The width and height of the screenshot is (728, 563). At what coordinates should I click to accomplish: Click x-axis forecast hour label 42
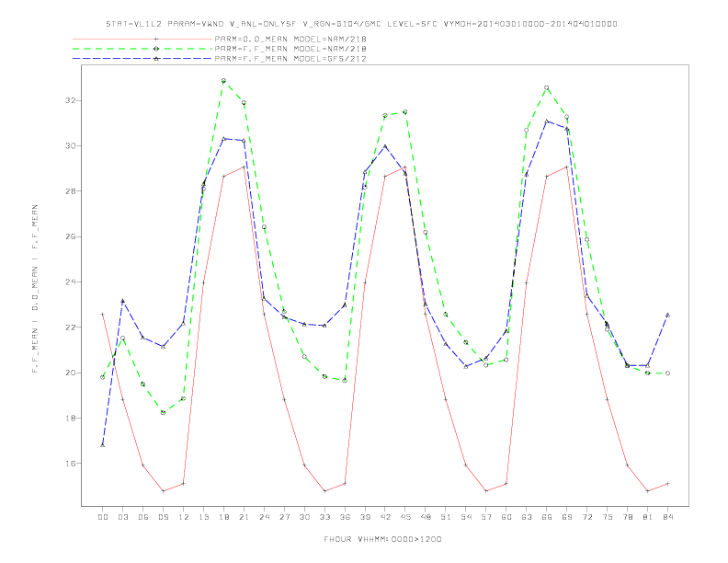pos(385,517)
